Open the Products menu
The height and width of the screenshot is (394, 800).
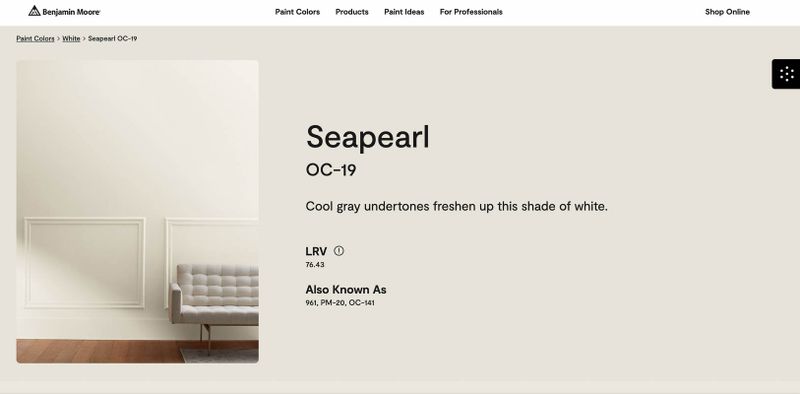(352, 12)
